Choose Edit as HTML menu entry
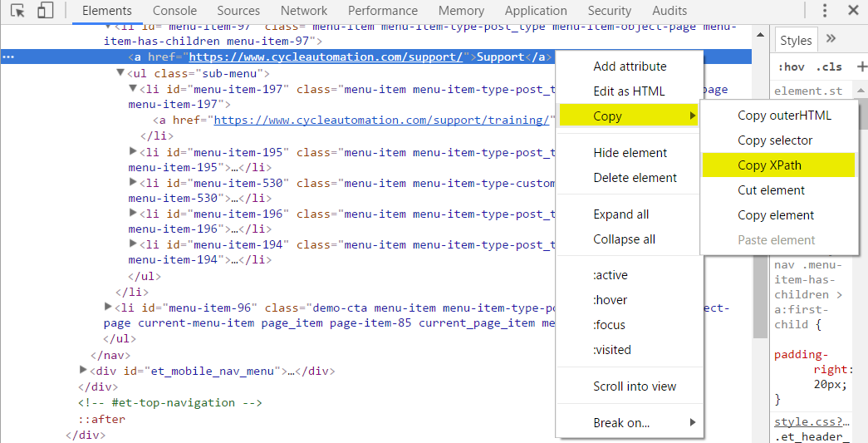868x443 pixels. click(x=630, y=91)
